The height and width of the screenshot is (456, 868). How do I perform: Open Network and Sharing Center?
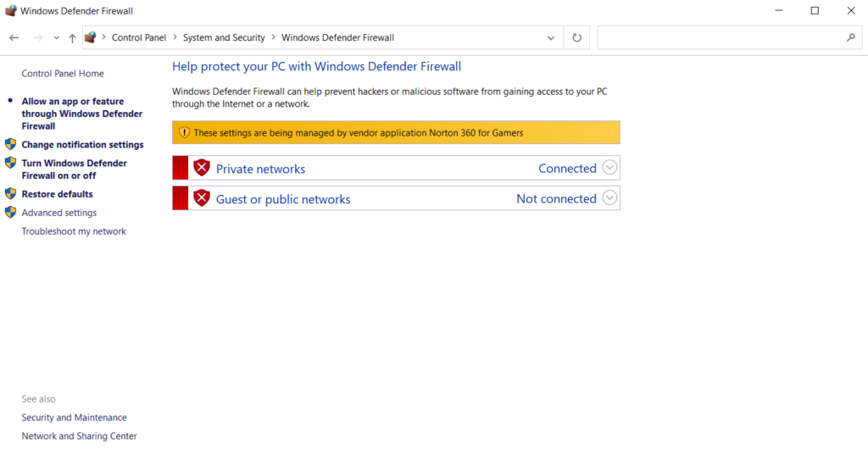tap(79, 436)
